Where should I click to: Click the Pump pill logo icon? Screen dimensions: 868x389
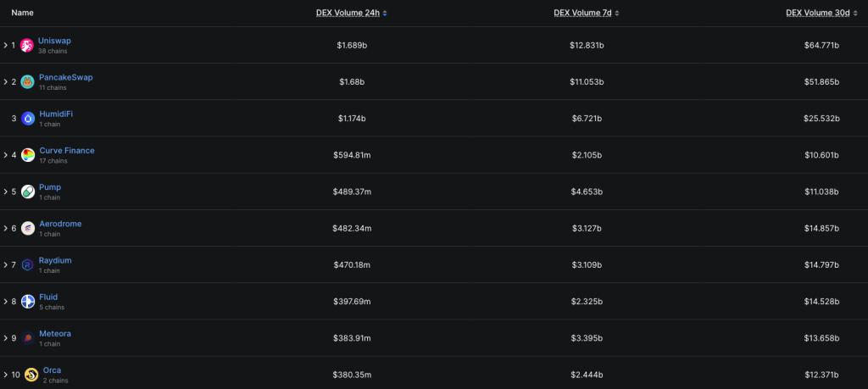point(28,192)
